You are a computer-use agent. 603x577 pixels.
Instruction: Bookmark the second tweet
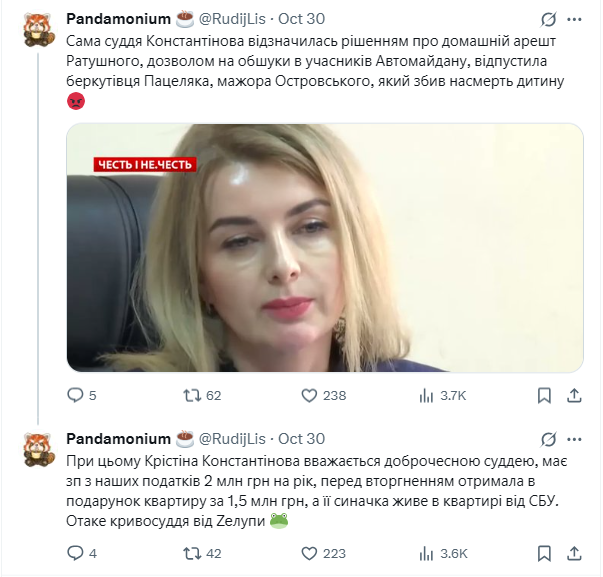pyautogui.click(x=544, y=554)
